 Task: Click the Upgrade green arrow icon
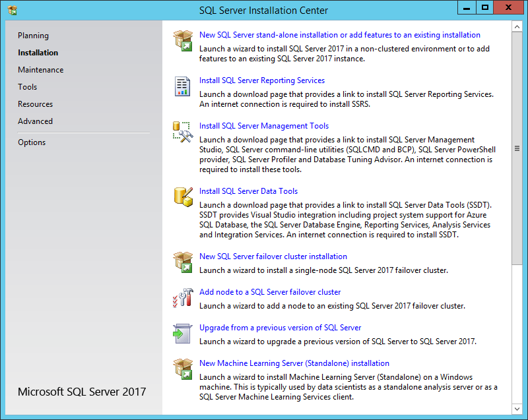[183, 334]
